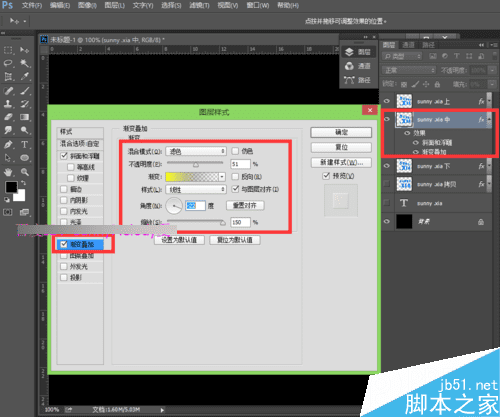Screen dimensions: 500x417
Task: Expand effects of 'sunny xia 上' layer
Action: 489,101
